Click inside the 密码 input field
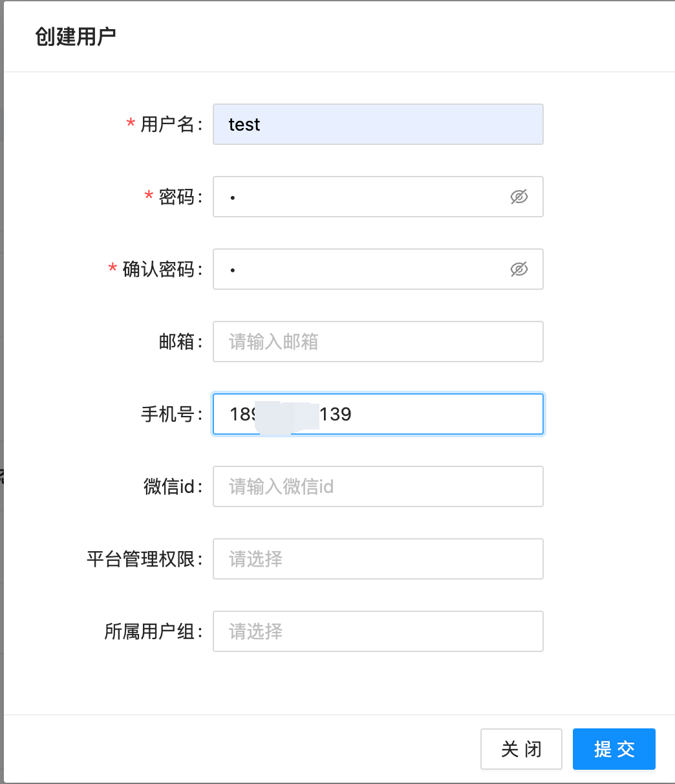 [x=362, y=197]
